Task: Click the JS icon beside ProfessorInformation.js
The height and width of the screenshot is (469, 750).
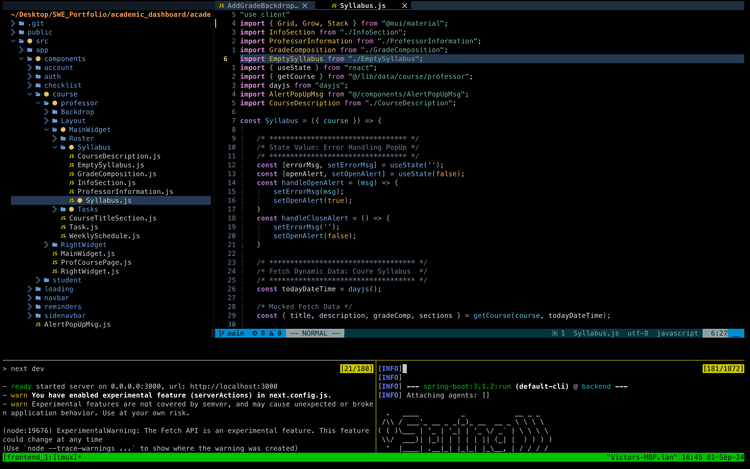Action: (x=71, y=192)
